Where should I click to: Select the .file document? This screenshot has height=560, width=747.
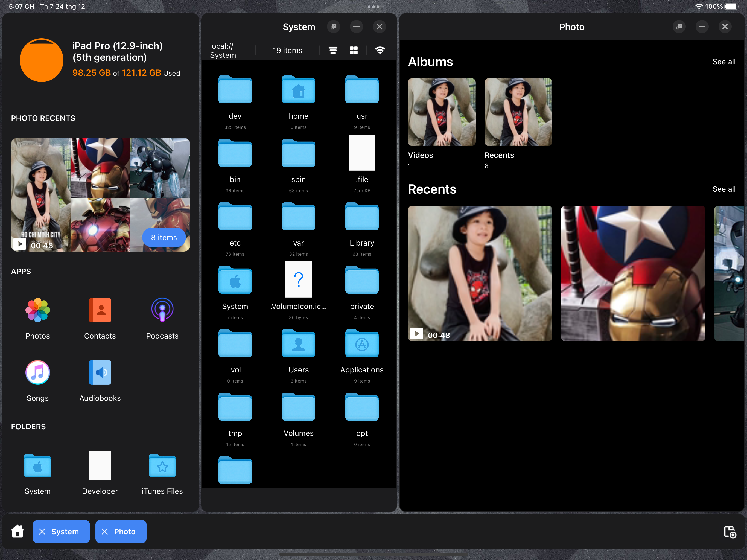pyautogui.click(x=362, y=152)
